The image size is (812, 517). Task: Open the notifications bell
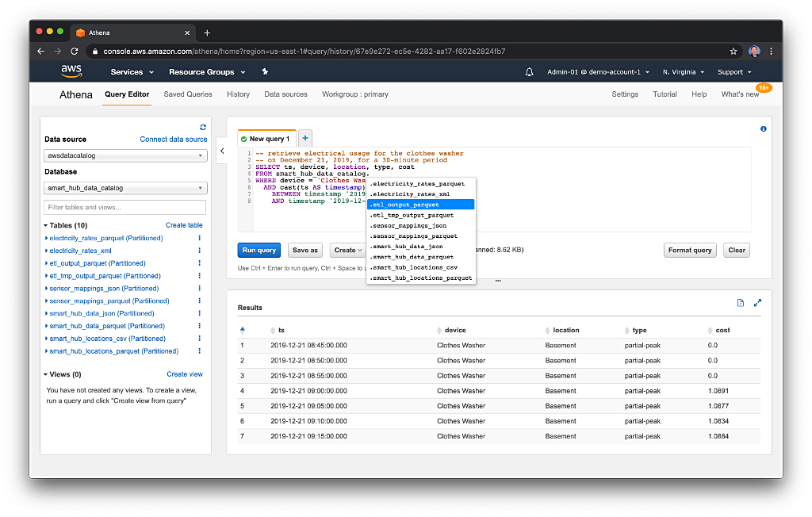(529, 72)
